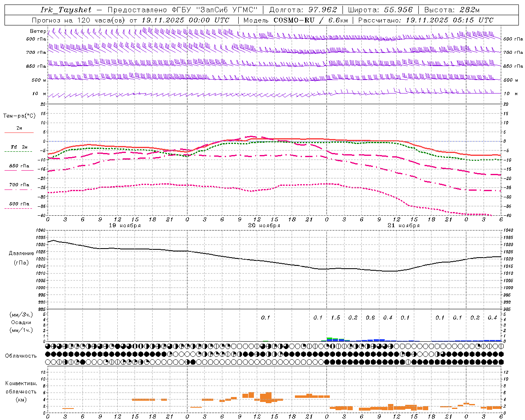Click the '1.5' precipitation amount value
Screen dimensions: 525x420
point(336,317)
